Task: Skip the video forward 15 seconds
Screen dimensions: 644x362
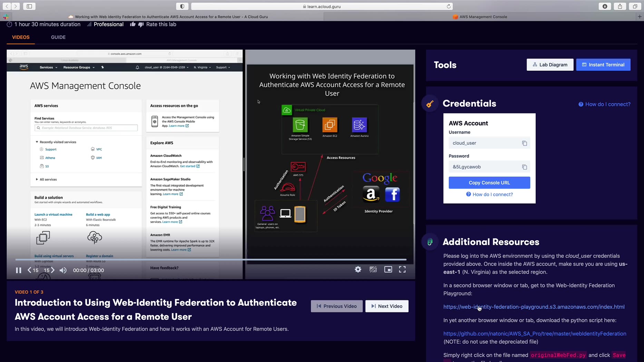Action: coord(49,270)
